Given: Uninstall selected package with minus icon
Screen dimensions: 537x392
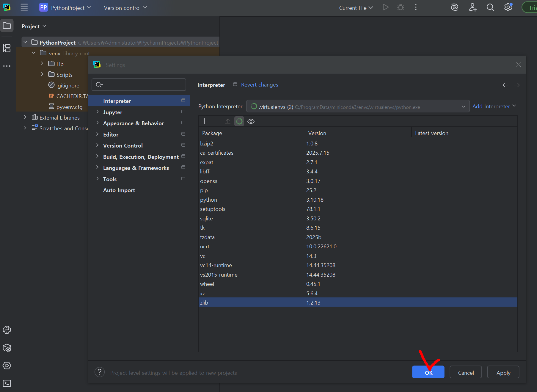Looking at the screenshot, I should (216, 121).
